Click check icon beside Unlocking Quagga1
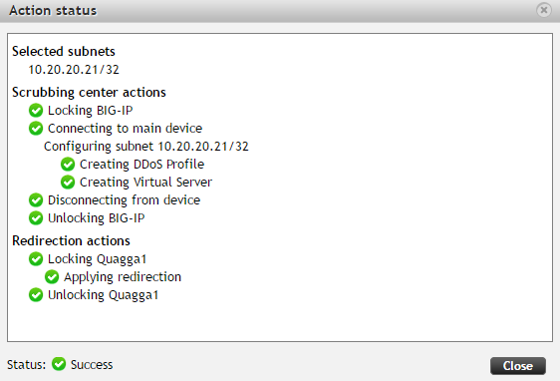The height and width of the screenshot is (381, 560). (36, 295)
